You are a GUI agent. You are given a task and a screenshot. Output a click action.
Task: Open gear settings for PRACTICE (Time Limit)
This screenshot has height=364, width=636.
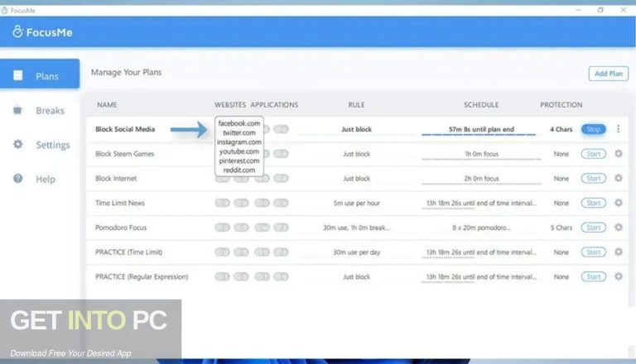618,251
